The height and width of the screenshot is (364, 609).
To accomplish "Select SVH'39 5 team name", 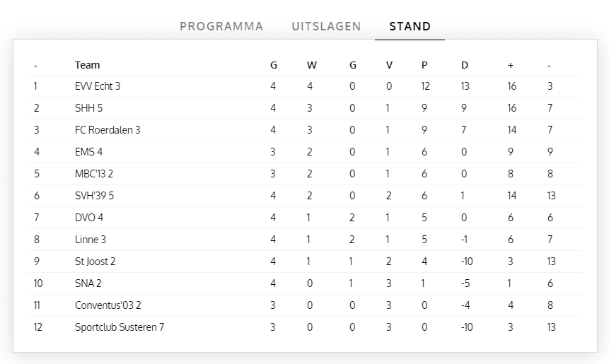I will [x=94, y=196].
